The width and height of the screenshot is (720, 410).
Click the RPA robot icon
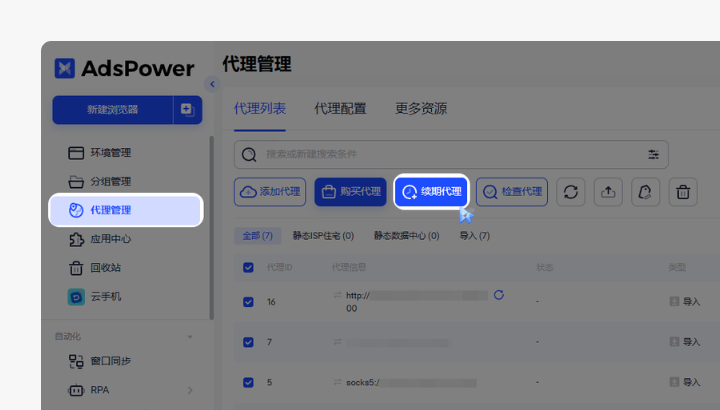76,390
